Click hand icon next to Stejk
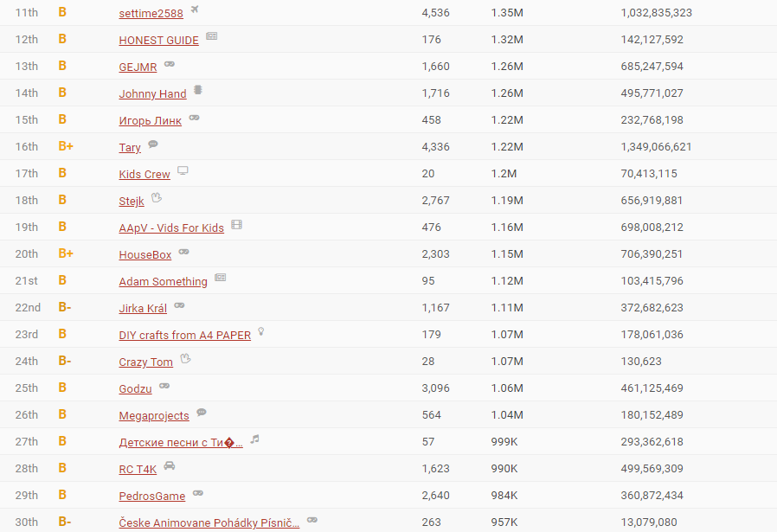 [157, 197]
